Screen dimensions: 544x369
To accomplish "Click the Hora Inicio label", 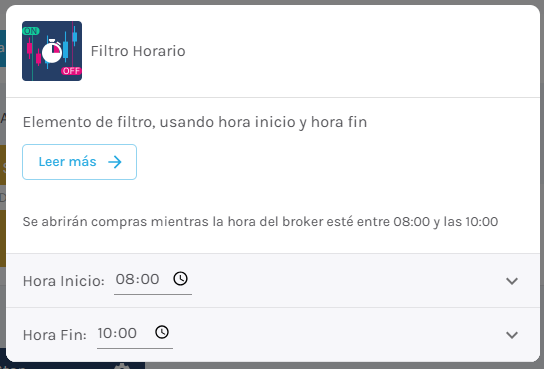I will point(63,281).
